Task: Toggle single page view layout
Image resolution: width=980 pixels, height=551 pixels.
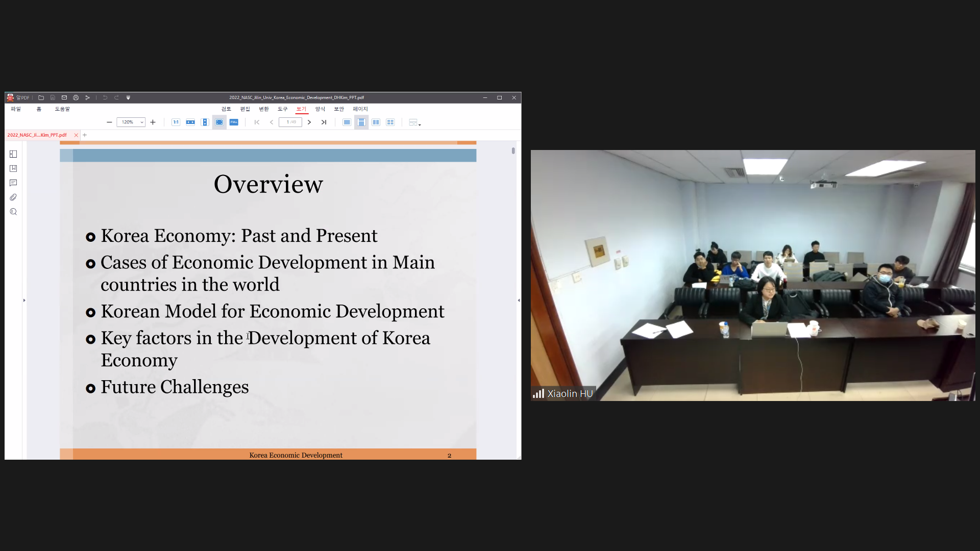Action: [x=347, y=122]
